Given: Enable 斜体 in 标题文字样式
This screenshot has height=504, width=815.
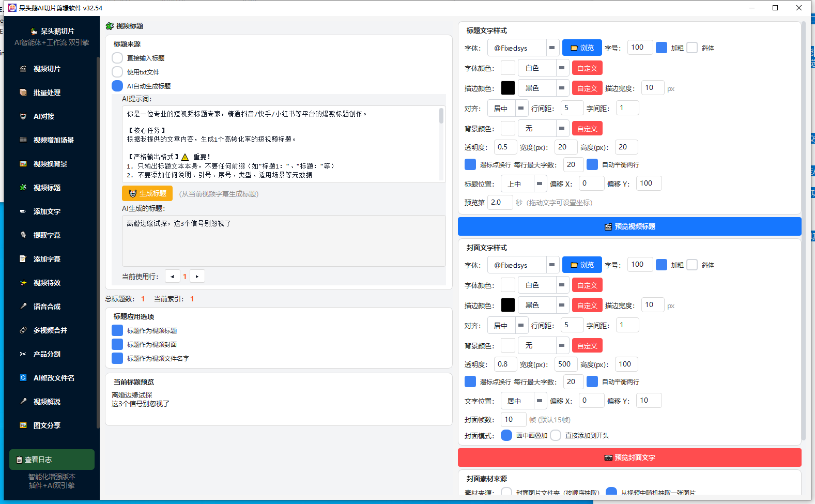Looking at the screenshot, I should (x=692, y=48).
